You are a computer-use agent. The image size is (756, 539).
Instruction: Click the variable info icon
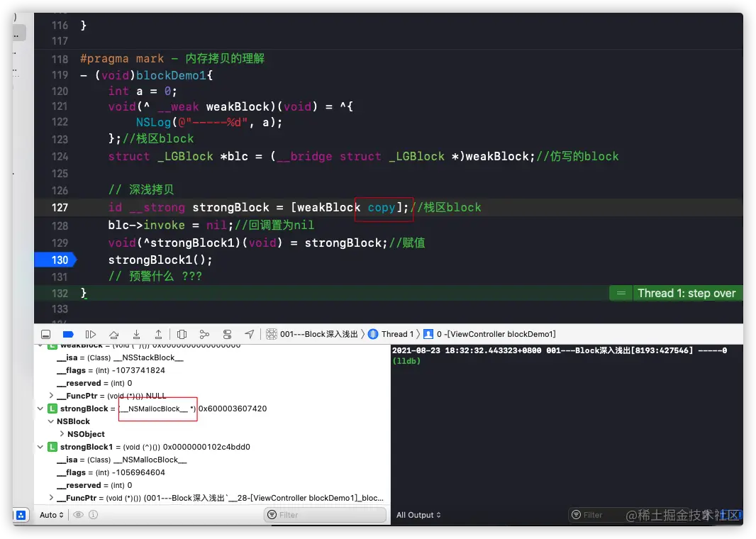click(94, 515)
